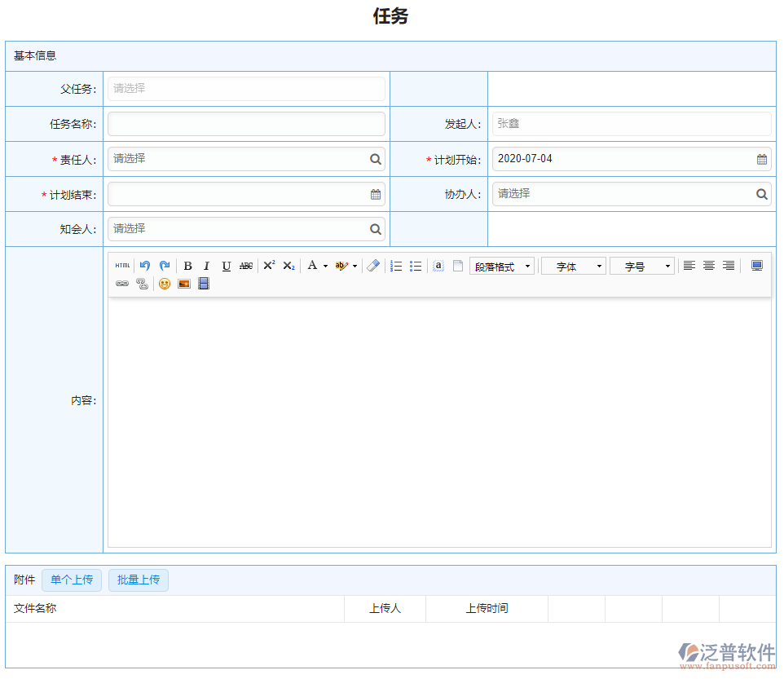Switch to HTML source view in editor
Viewport: 784px width, 679px height.
tap(121, 265)
